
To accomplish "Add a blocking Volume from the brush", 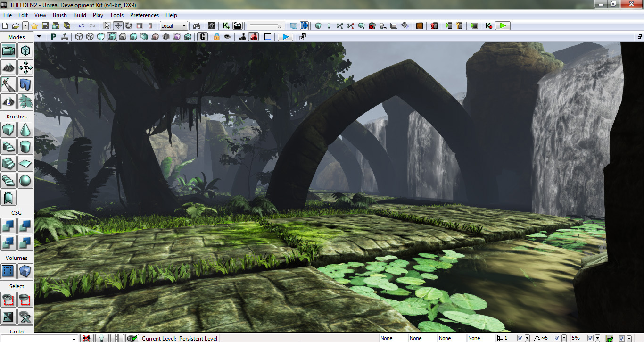I will (x=25, y=271).
